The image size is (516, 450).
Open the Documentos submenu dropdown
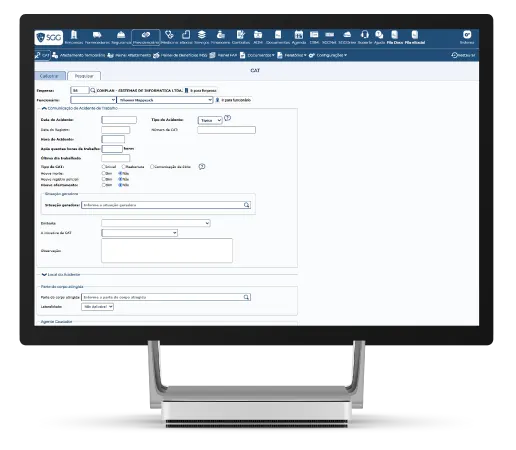[x=257, y=55]
